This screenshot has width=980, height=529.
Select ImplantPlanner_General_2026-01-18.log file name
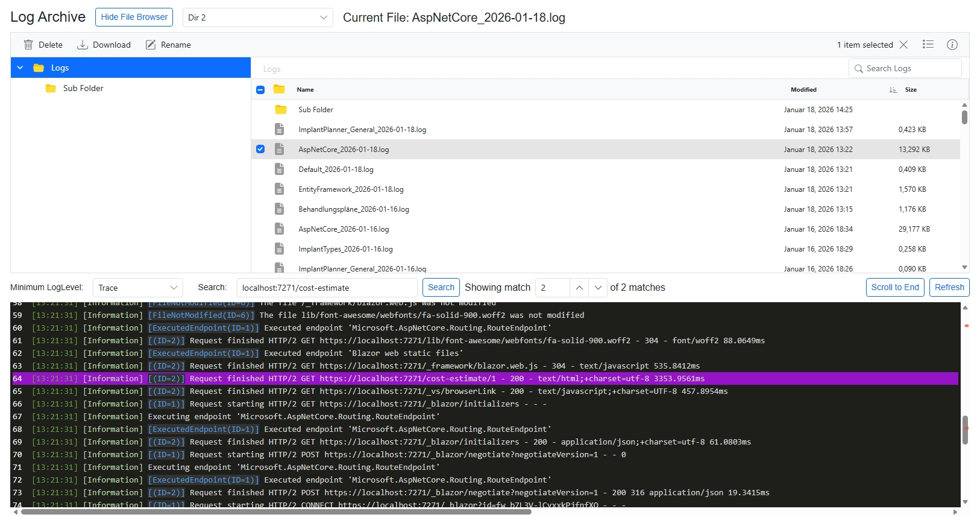[362, 129]
